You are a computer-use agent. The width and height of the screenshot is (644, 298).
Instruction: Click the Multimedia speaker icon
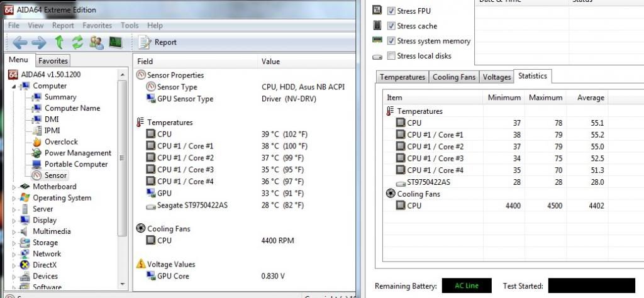pos(25,231)
